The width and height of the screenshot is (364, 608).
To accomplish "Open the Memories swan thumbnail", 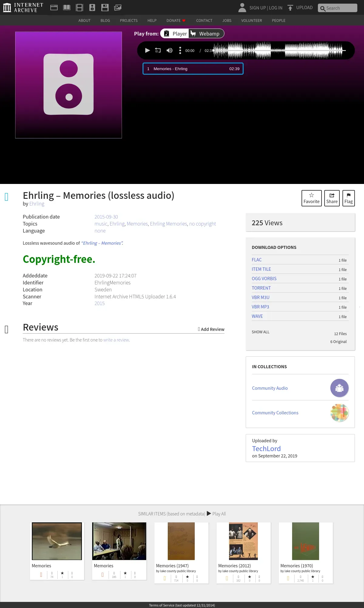I will click(x=57, y=541).
